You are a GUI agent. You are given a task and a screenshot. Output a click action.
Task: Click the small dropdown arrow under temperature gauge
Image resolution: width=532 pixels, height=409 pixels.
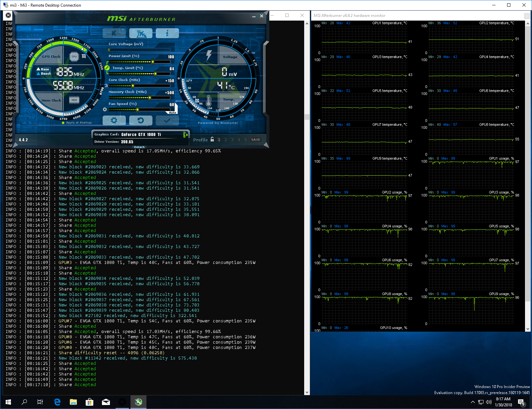click(x=250, y=118)
